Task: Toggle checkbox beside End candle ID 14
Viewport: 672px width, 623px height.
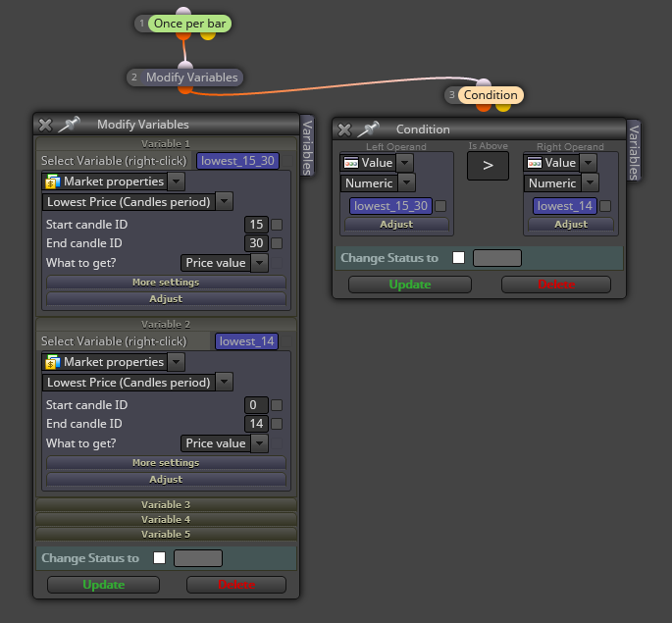Action: [277, 424]
